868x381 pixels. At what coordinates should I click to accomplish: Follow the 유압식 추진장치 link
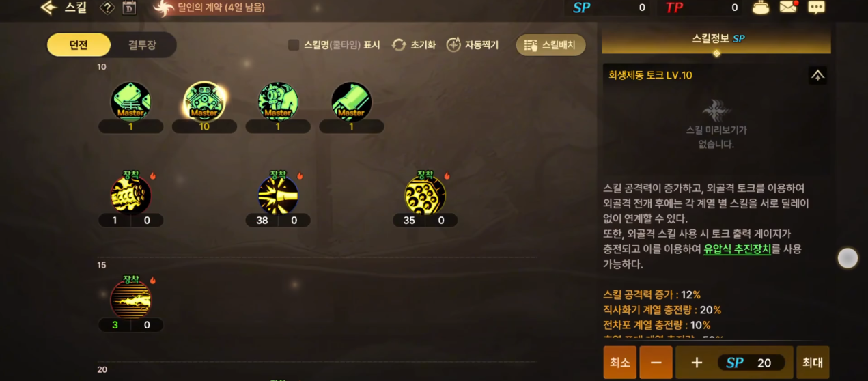(x=737, y=249)
